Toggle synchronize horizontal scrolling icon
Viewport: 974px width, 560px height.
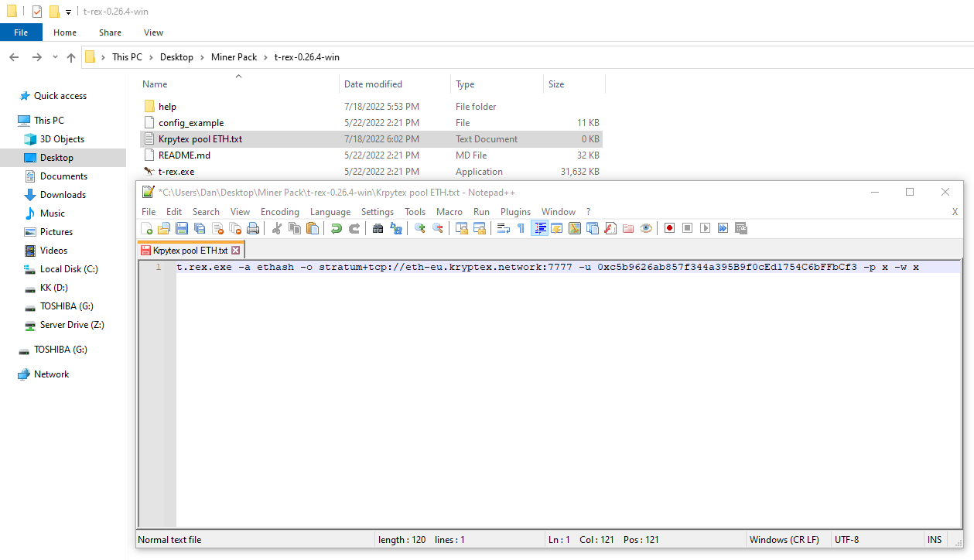coord(479,228)
